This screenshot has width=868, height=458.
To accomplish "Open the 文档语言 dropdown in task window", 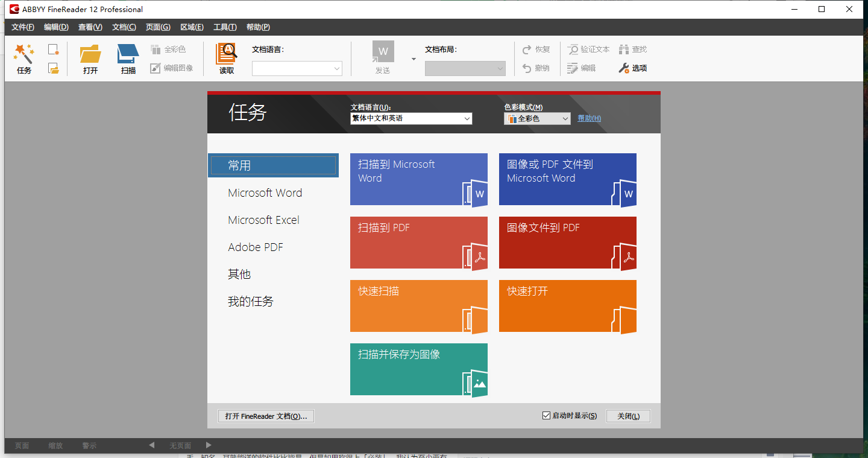I will click(411, 119).
